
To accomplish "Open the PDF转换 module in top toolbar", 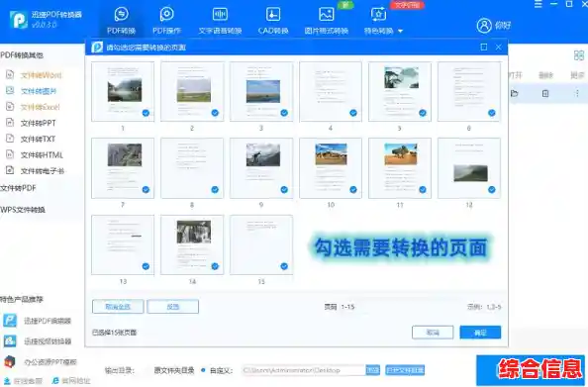I will click(x=121, y=21).
